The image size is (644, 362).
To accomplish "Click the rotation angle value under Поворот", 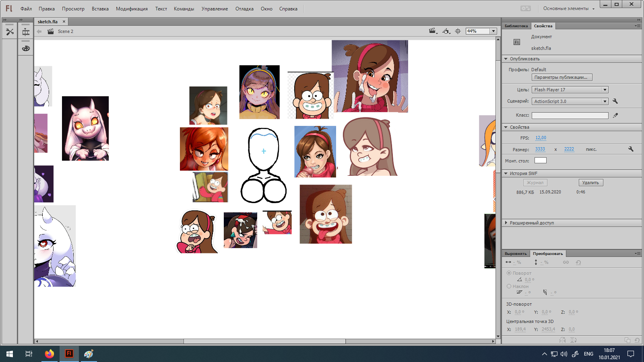I will pos(528,280).
